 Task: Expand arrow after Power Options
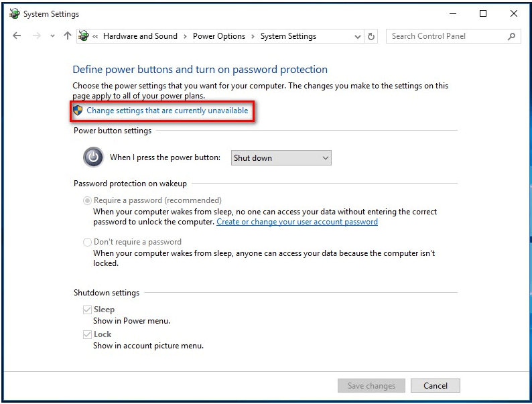coord(253,36)
